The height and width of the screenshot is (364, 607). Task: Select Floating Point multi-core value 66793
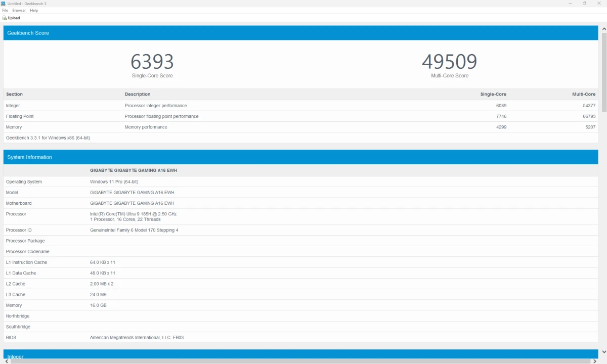(589, 116)
